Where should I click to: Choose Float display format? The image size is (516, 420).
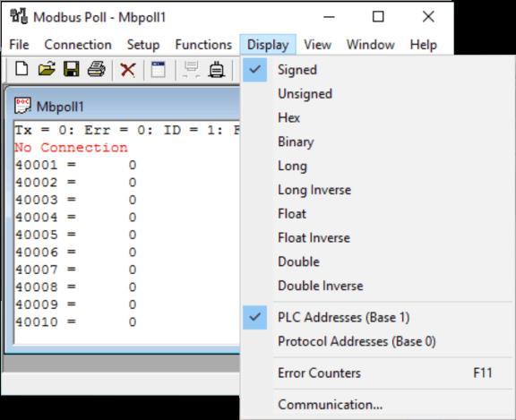pos(378,214)
